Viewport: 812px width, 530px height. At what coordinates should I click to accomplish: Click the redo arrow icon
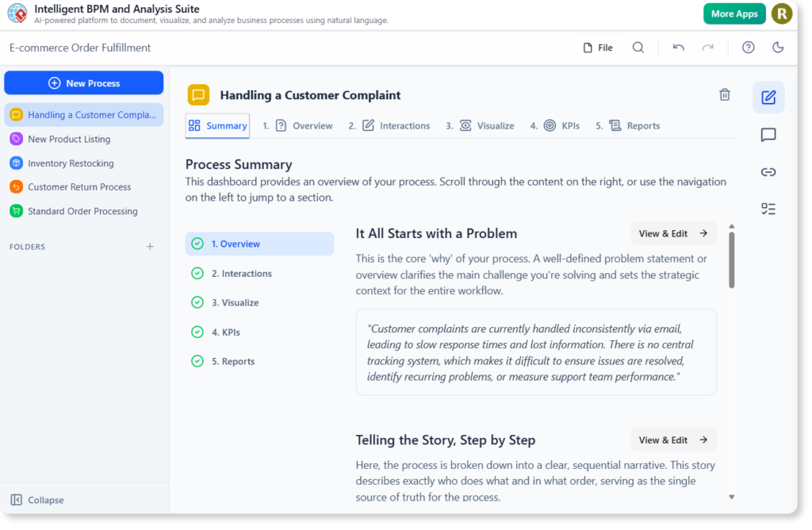(x=707, y=48)
